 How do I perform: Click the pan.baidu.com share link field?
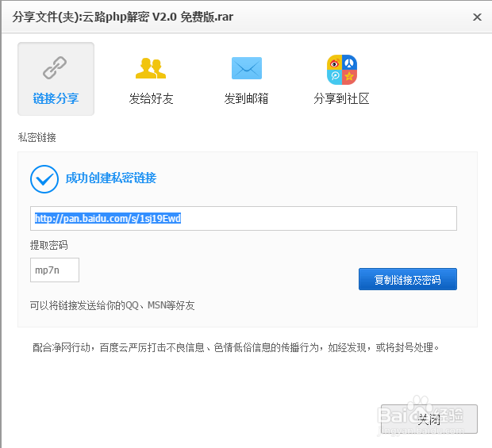pyautogui.click(x=243, y=218)
